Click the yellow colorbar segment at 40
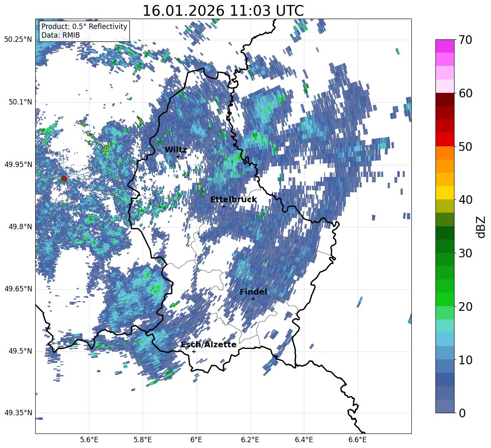491x448 pixels. pos(445,193)
